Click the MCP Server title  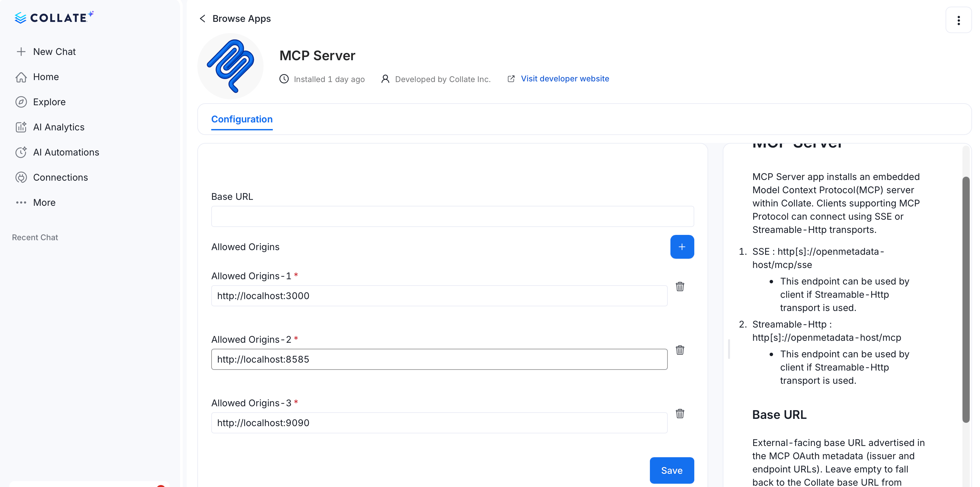click(317, 56)
